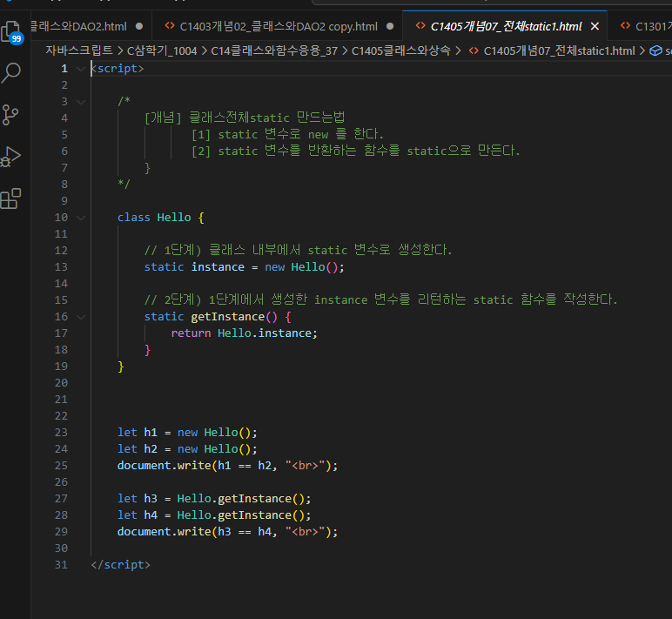
Task: Collapse getInstance fold at line 16
Action: (x=81, y=317)
